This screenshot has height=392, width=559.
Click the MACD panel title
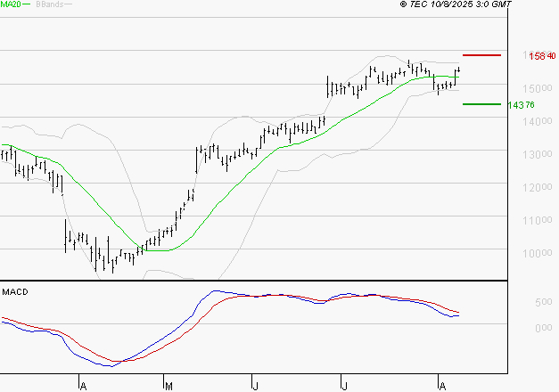(x=15, y=292)
